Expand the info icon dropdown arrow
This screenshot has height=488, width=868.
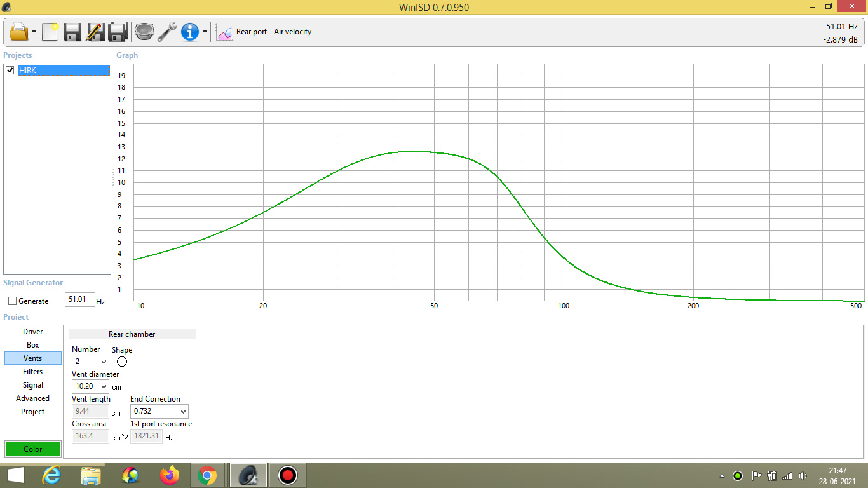click(205, 32)
